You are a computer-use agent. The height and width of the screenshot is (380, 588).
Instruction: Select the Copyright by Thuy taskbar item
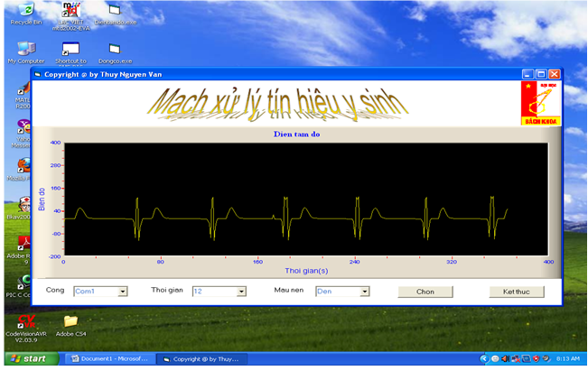[x=201, y=358]
